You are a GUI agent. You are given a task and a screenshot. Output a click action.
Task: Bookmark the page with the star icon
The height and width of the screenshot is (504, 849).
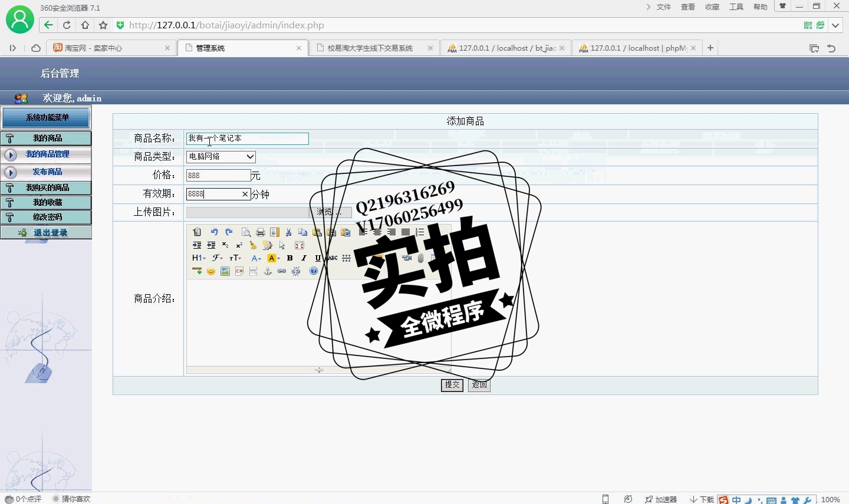coord(103,25)
